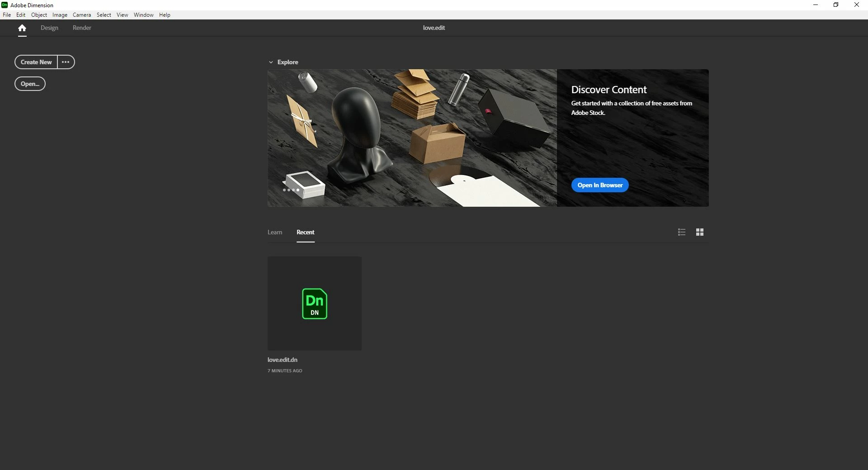Collapse the Explore section
The width and height of the screenshot is (868, 470).
coord(271,62)
